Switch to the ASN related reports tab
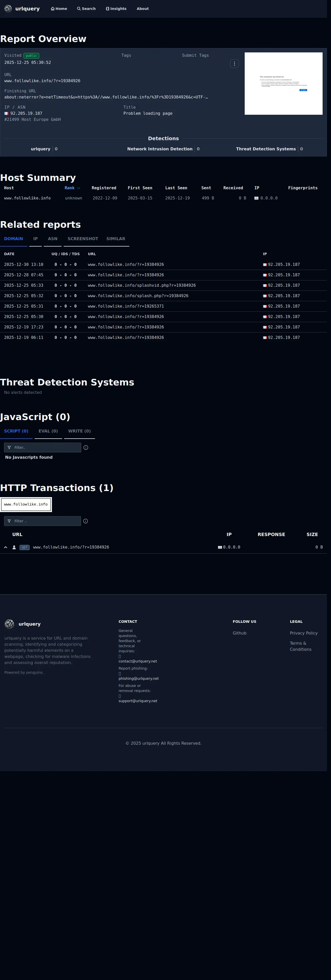This screenshot has width=331, height=980. 52,239
